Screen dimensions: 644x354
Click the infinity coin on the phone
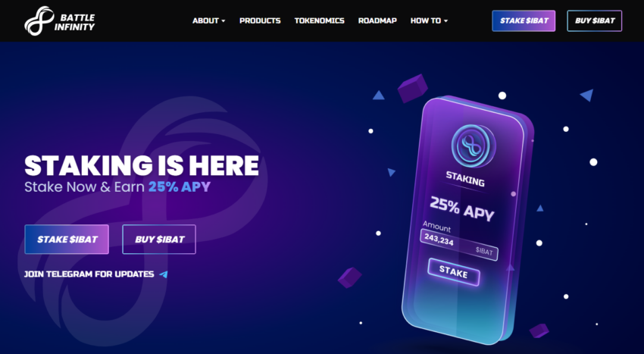[473, 146]
